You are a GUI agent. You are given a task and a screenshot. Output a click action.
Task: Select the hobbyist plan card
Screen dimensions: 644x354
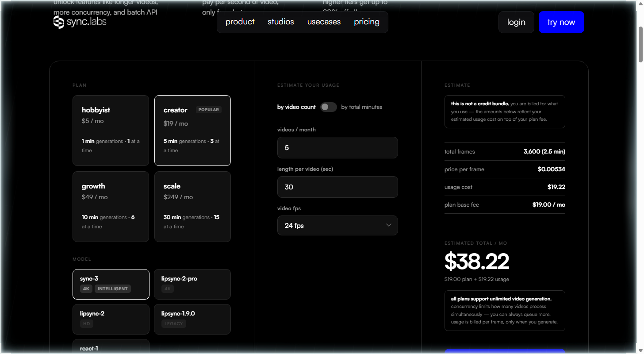point(111,131)
